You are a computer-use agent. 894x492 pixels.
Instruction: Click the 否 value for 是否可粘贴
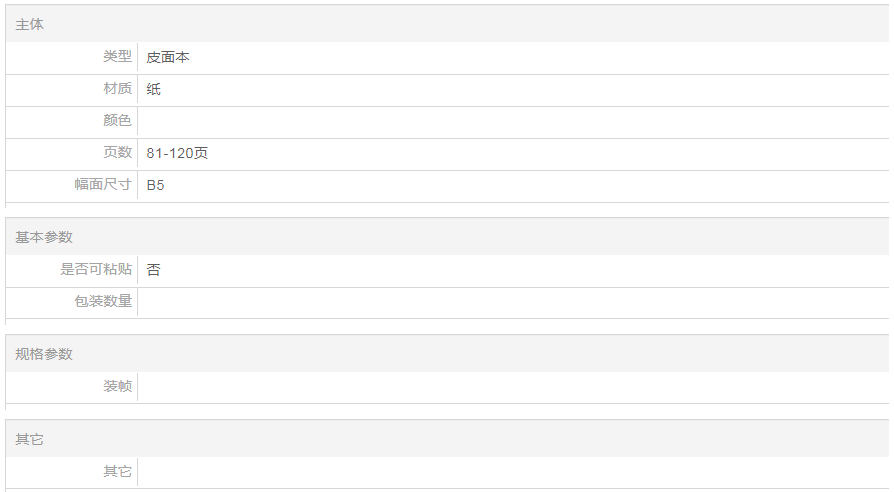[x=153, y=270]
